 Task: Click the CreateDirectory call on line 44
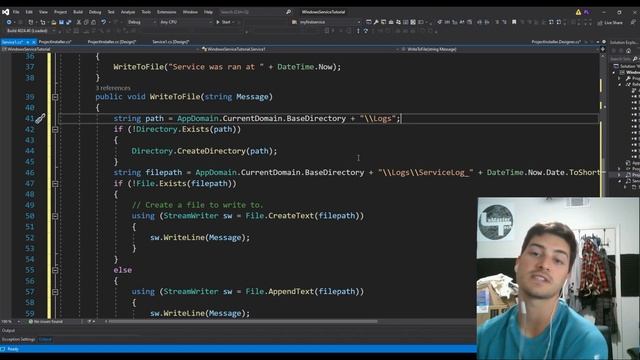click(211, 151)
